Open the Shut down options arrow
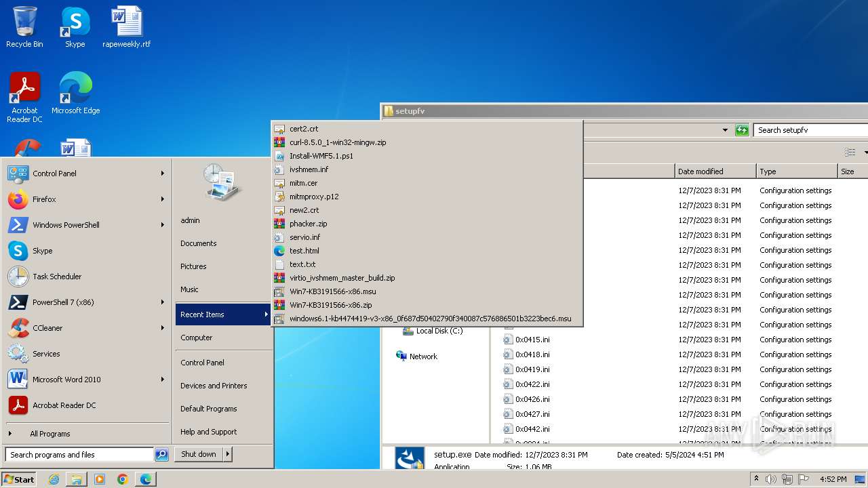 tap(228, 454)
